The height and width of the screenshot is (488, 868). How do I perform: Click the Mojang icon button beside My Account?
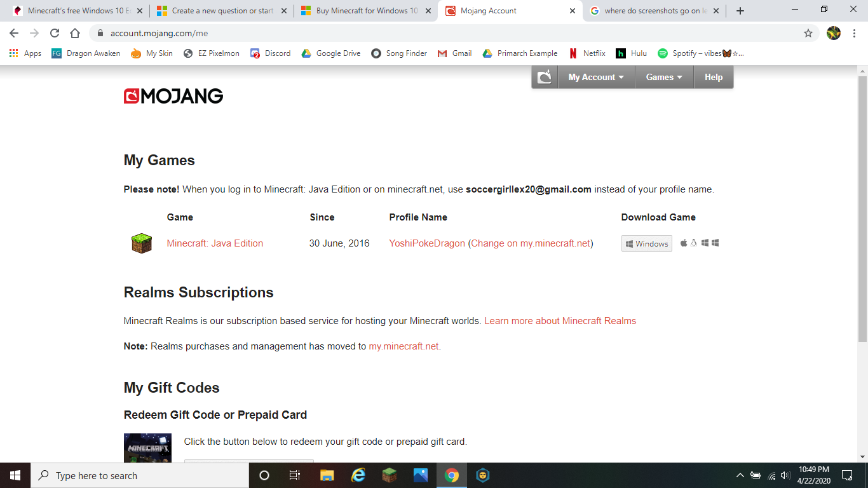pos(545,77)
